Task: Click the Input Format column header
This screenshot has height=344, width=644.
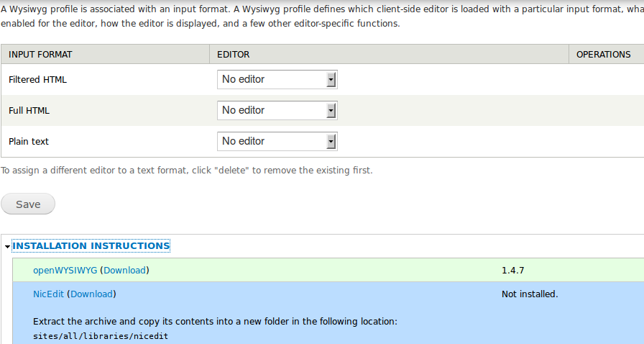Action: click(x=40, y=54)
